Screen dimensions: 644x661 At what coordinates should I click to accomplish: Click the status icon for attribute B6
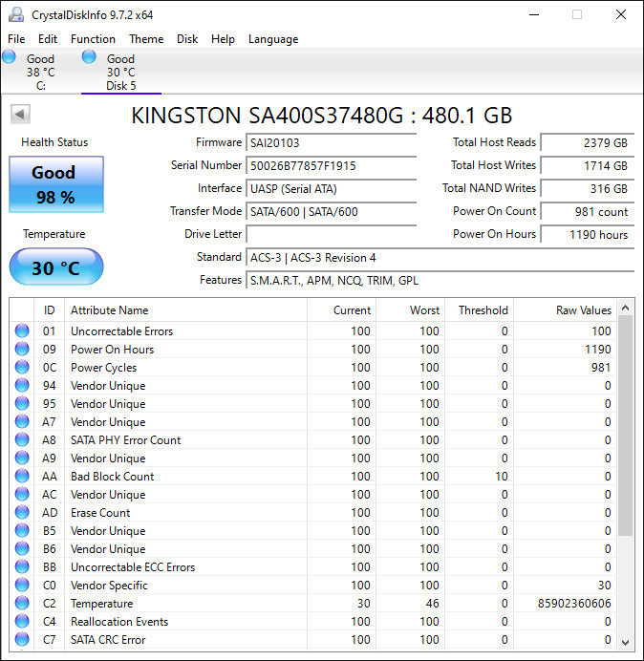[x=22, y=548]
